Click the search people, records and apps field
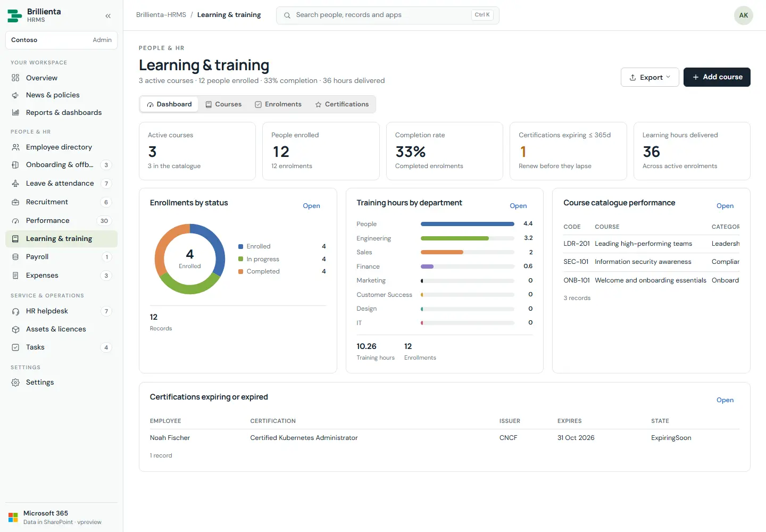Screen dimensions: 766x532 (388, 15)
